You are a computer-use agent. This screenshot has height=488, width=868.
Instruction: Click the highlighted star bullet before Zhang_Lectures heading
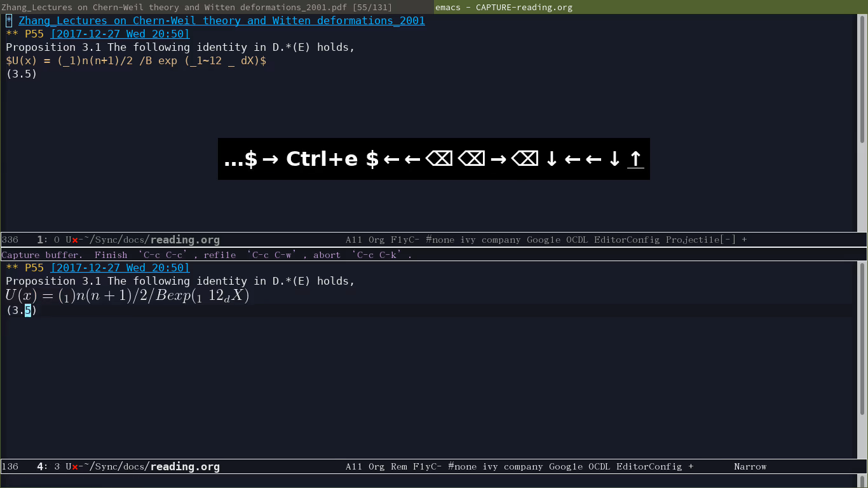pyautogui.click(x=9, y=20)
